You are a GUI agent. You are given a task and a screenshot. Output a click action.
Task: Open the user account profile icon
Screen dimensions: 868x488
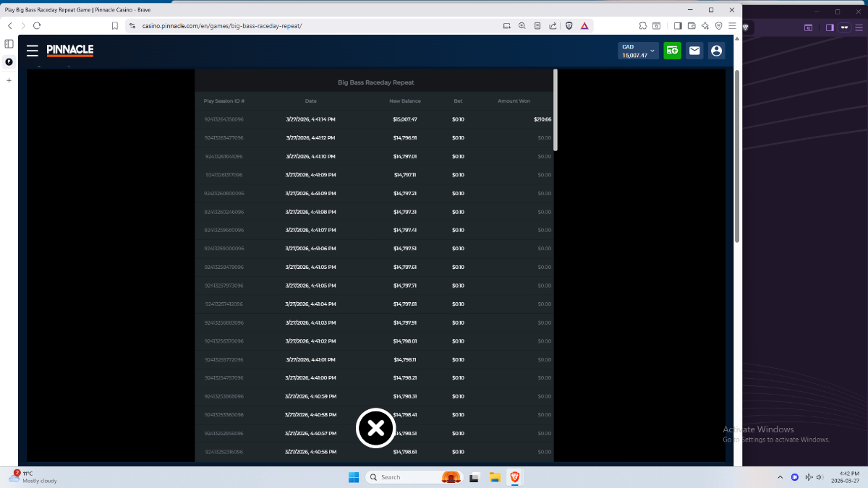[x=716, y=51]
